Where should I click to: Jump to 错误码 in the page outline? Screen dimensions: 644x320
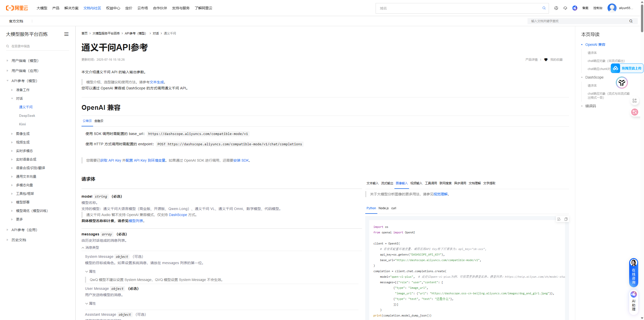click(591, 106)
